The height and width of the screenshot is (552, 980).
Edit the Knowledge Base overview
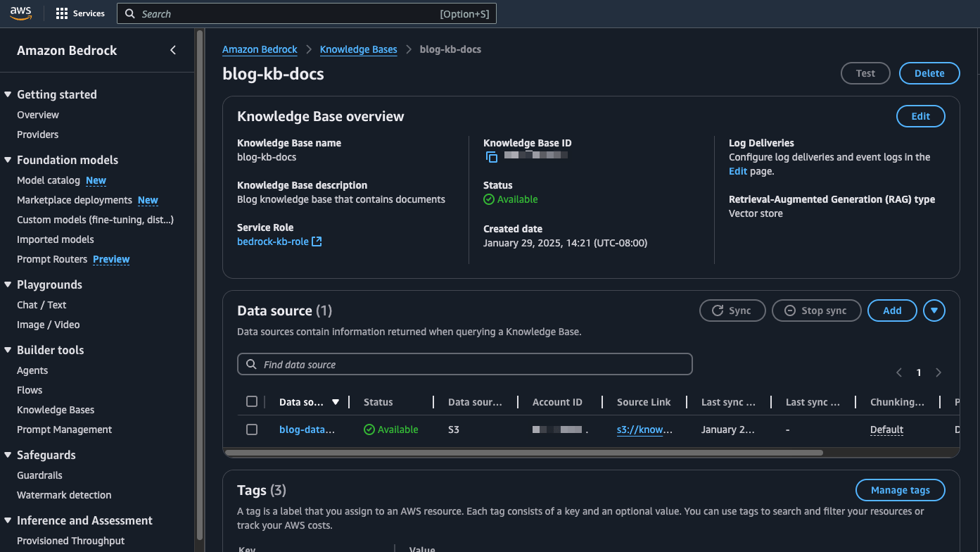920,116
